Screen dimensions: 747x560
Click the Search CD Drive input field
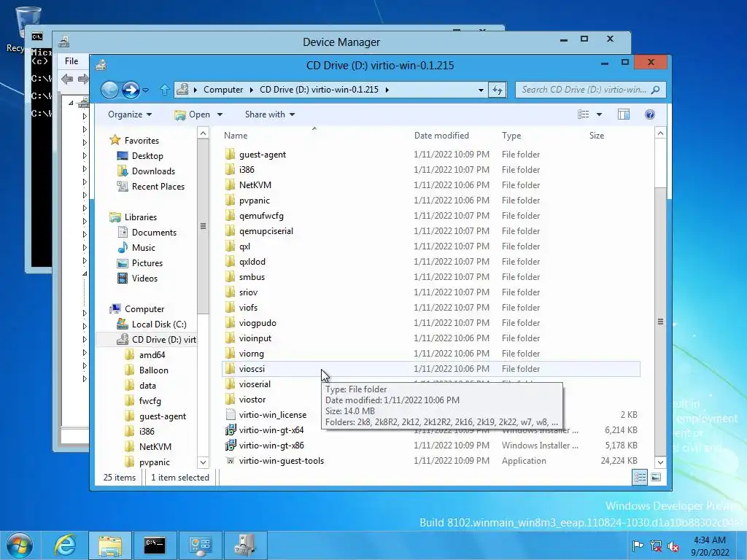584,90
